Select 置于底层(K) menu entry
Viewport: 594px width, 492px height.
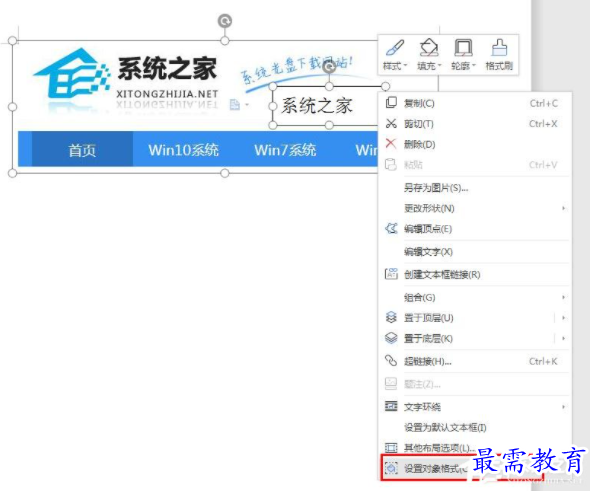click(x=475, y=338)
